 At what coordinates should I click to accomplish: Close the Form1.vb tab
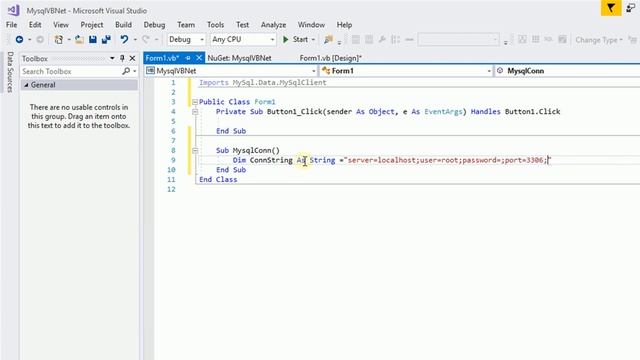tap(199, 58)
